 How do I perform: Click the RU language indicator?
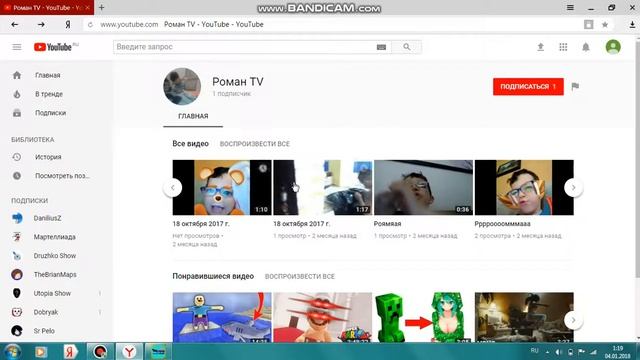[x=535, y=351]
